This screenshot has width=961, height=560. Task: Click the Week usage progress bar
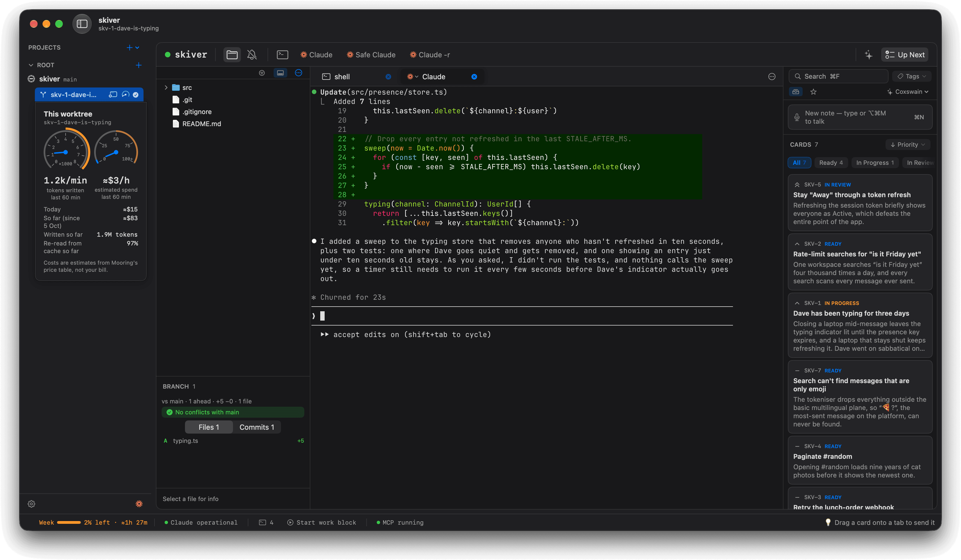click(x=69, y=523)
